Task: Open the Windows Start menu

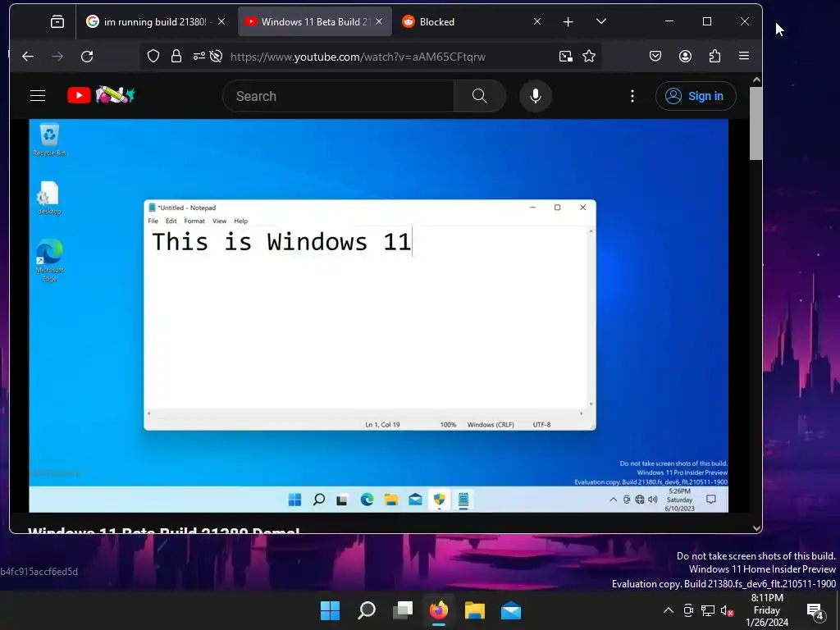Action: pyautogui.click(x=330, y=610)
